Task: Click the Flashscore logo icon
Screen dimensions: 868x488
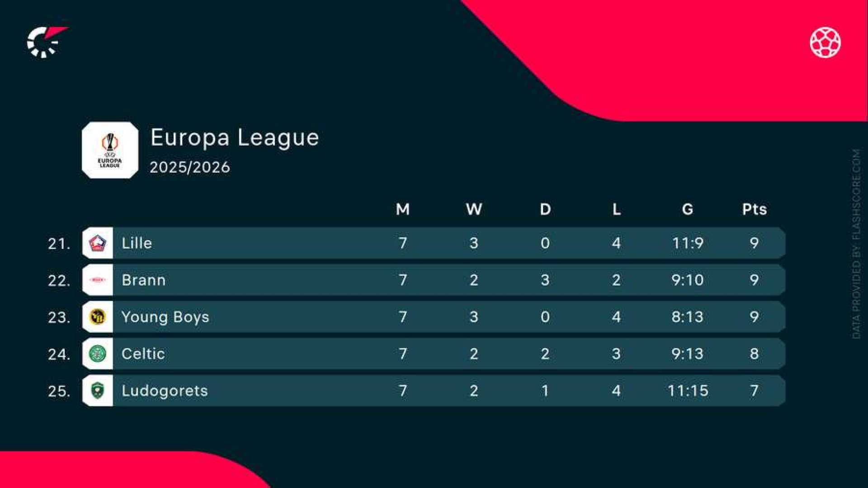Action: [46, 42]
